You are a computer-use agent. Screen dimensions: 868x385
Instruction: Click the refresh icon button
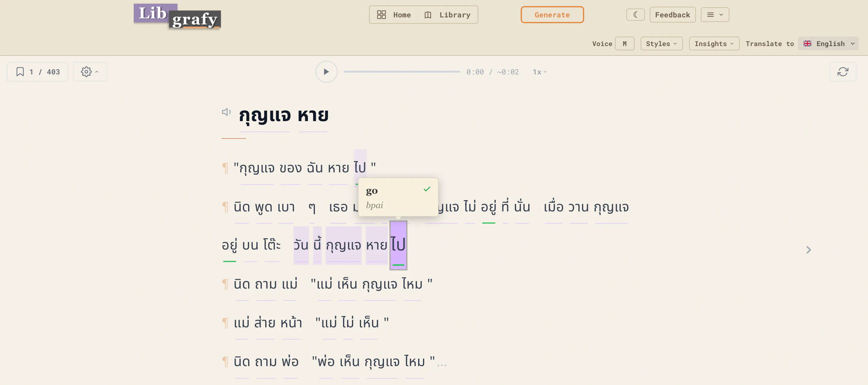point(842,72)
